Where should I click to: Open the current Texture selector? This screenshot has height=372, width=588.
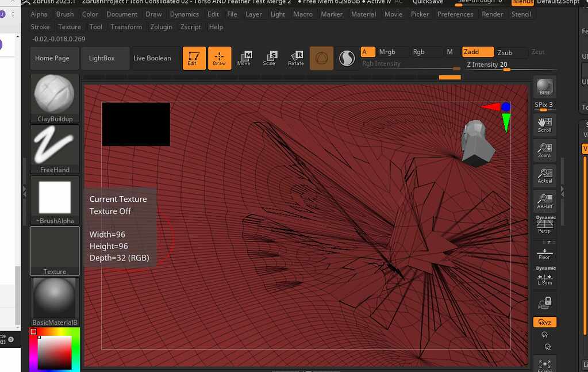(54, 251)
